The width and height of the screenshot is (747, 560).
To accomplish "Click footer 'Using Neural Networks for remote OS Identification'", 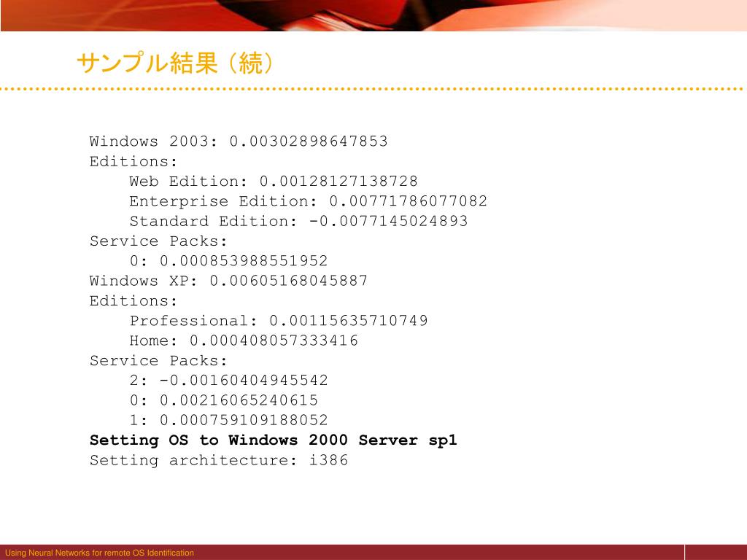I will click(x=99, y=553).
